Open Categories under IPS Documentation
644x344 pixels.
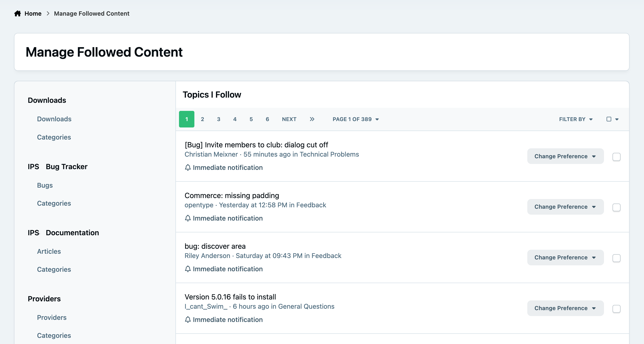tap(54, 269)
